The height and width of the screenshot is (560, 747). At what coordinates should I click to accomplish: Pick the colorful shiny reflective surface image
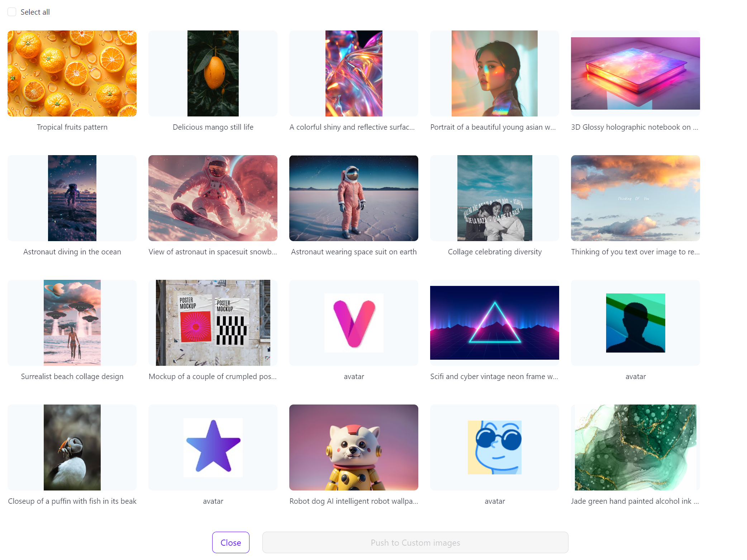click(354, 73)
